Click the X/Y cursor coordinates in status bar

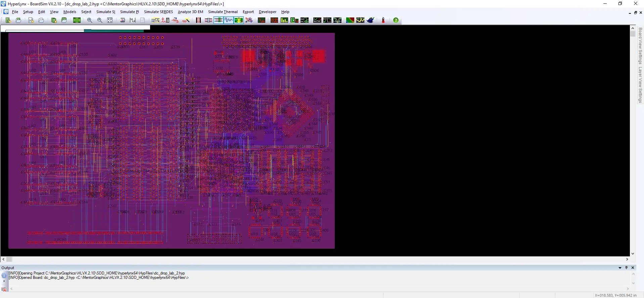click(615, 295)
